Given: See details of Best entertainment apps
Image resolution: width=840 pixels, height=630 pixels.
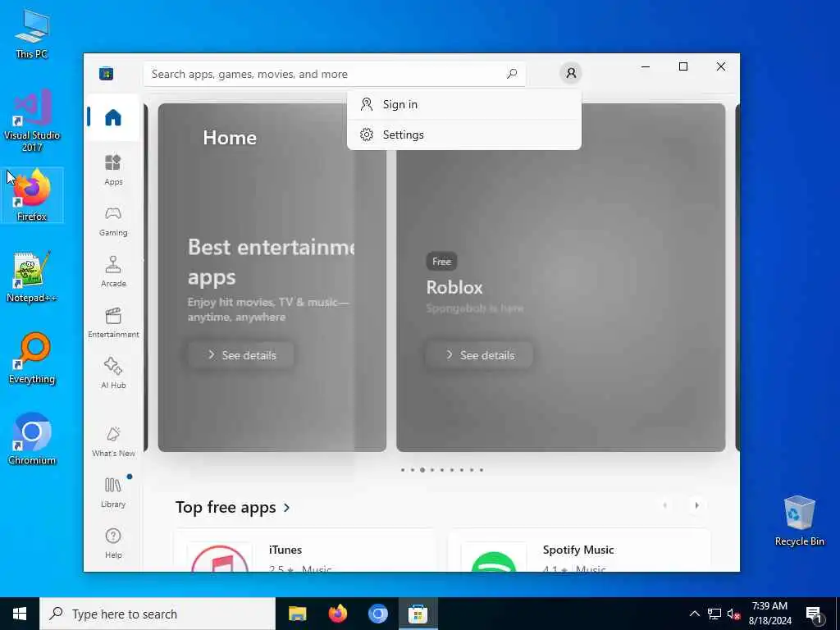Looking at the screenshot, I should 241,355.
